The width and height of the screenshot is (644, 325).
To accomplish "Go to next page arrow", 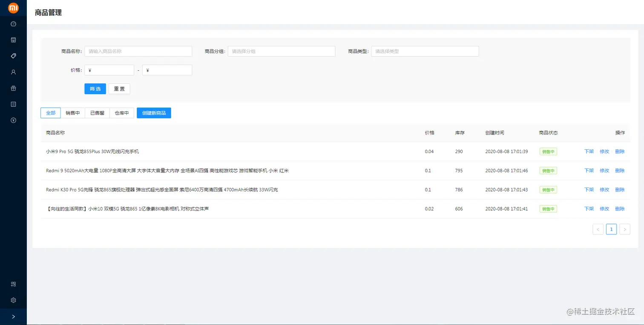I will coord(625,229).
